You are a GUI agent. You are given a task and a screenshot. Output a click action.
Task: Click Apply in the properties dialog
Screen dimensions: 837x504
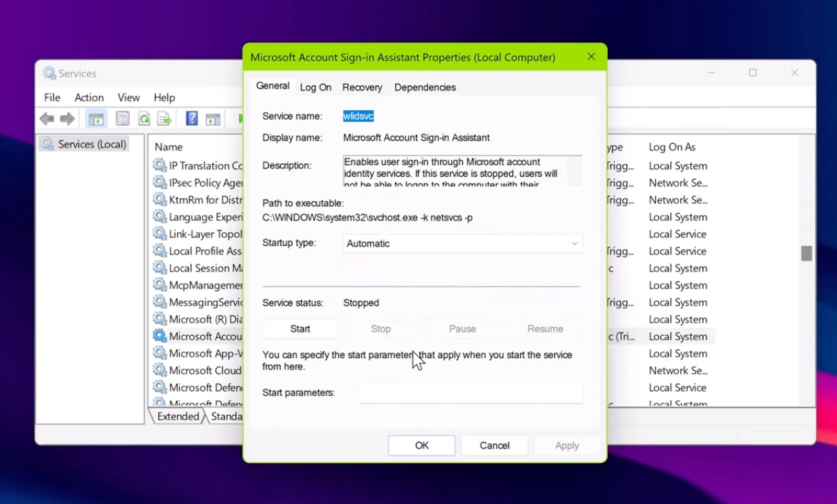(x=567, y=445)
